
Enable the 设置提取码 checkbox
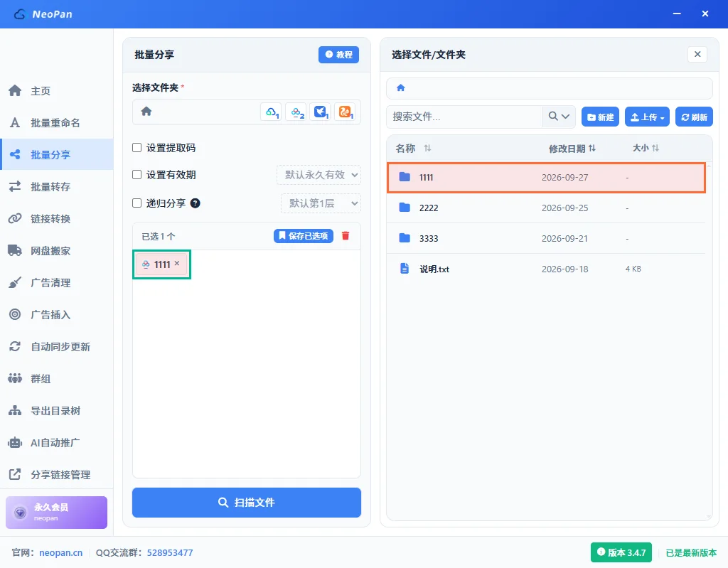pos(136,148)
